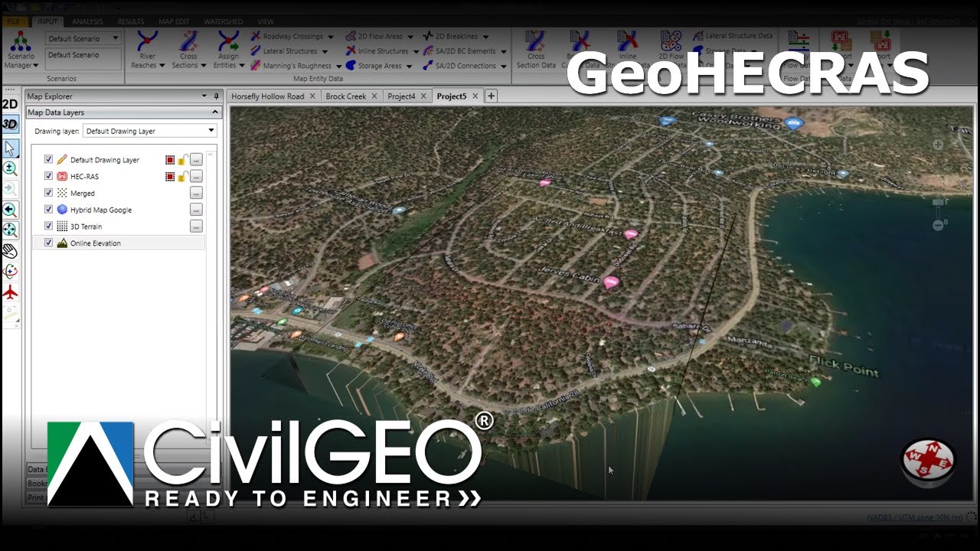The width and height of the screenshot is (980, 551).
Task: Expand the Roadway Crossings dropdown arrow
Action: click(330, 37)
